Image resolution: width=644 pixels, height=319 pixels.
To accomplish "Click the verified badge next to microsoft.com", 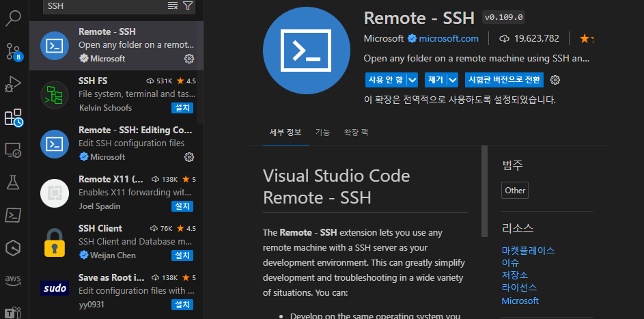I will coord(412,38).
